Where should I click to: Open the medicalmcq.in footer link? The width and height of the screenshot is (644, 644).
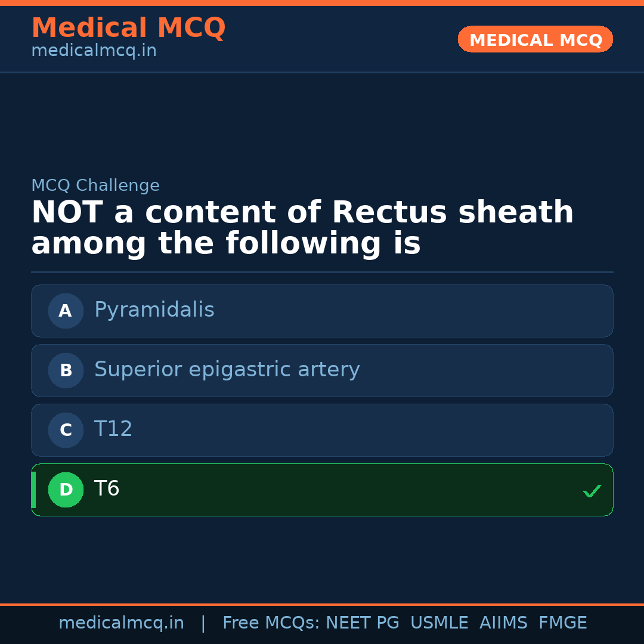(121, 622)
